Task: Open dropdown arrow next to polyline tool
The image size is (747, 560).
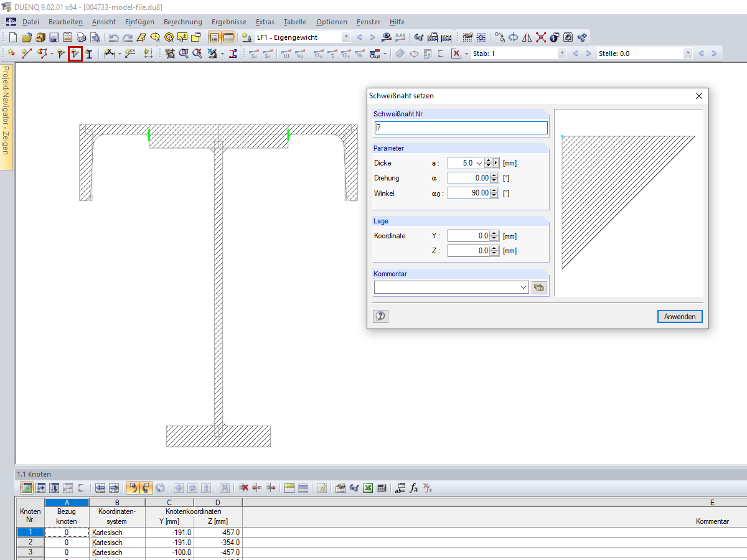Action: (52, 54)
